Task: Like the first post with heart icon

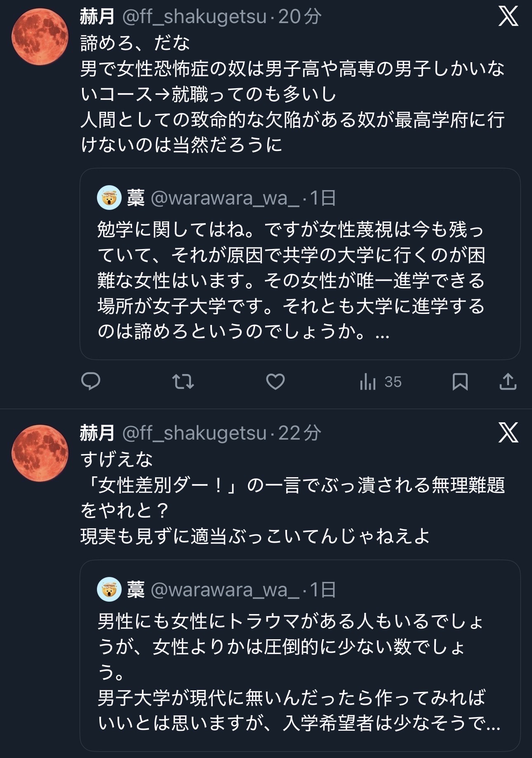Action: point(275,381)
